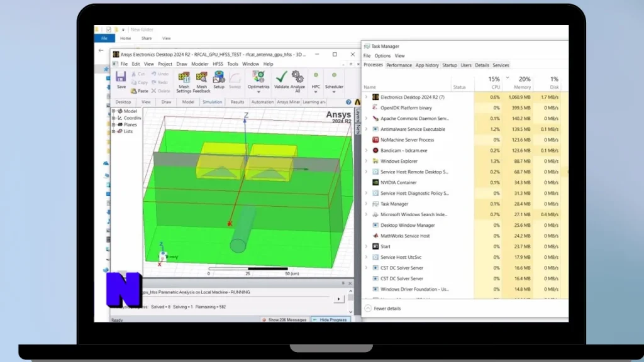Viewport: 644px width, 362px height.
Task: Expand Antimalware Service Executable process
Action: pos(367,129)
